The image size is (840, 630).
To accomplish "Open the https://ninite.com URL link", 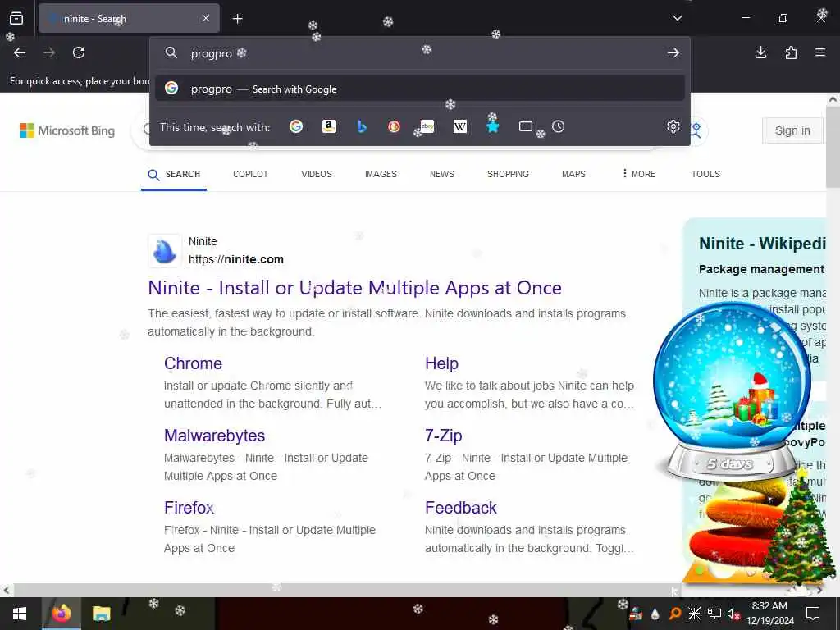I will 236,259.
